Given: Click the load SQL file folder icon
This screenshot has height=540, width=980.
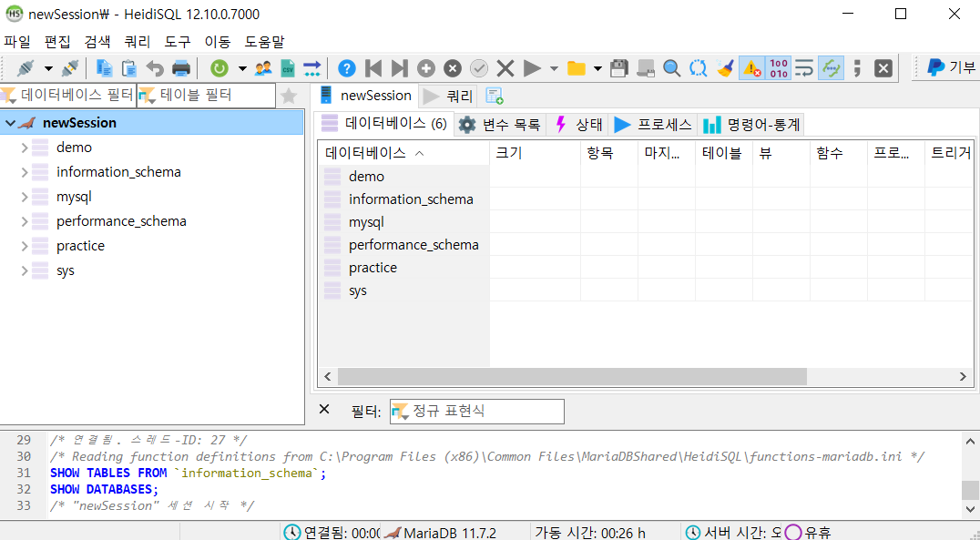Looking at the screenshot, I should click(x=577, y=68).
